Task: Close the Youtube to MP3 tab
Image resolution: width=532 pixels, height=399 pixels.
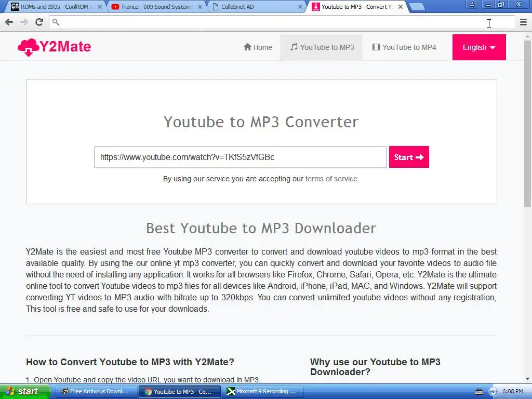Action: click(x=401, y=7)
